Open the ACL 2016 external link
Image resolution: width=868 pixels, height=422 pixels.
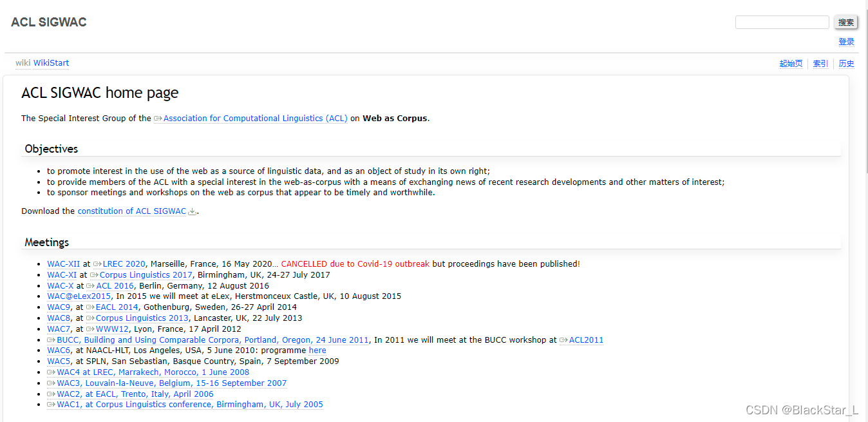coord(115,286)
